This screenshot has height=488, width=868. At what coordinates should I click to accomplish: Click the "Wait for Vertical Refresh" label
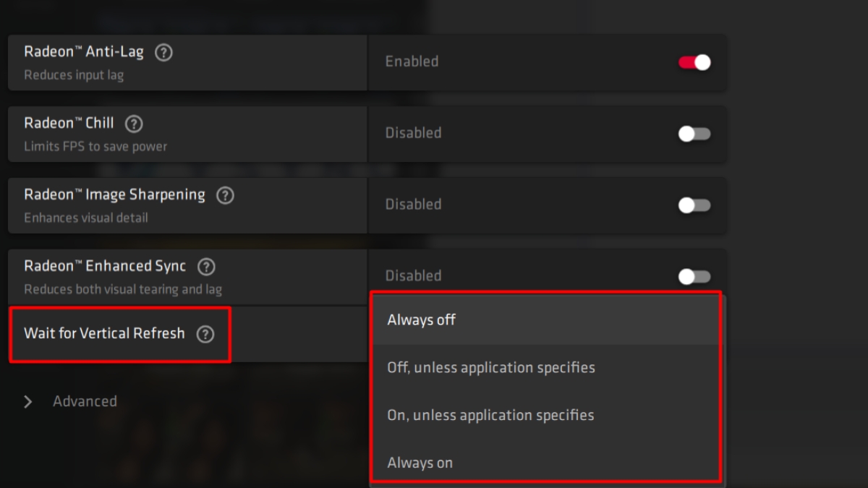(105, 334)
